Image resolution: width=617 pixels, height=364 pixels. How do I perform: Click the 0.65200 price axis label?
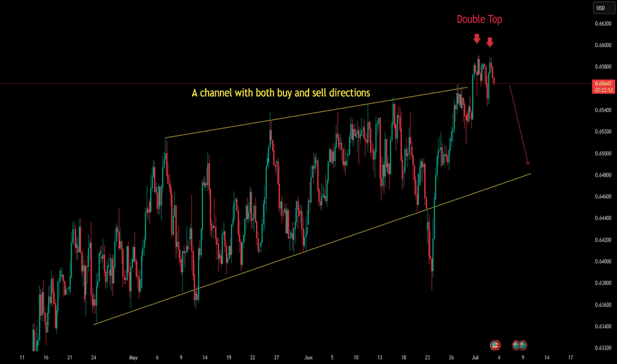tap(603, 132)
